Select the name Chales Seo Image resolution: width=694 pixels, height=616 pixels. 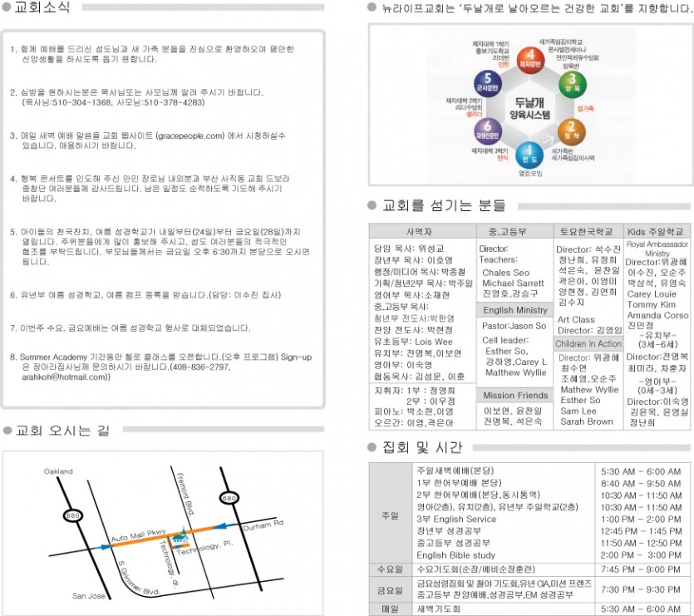505,273
